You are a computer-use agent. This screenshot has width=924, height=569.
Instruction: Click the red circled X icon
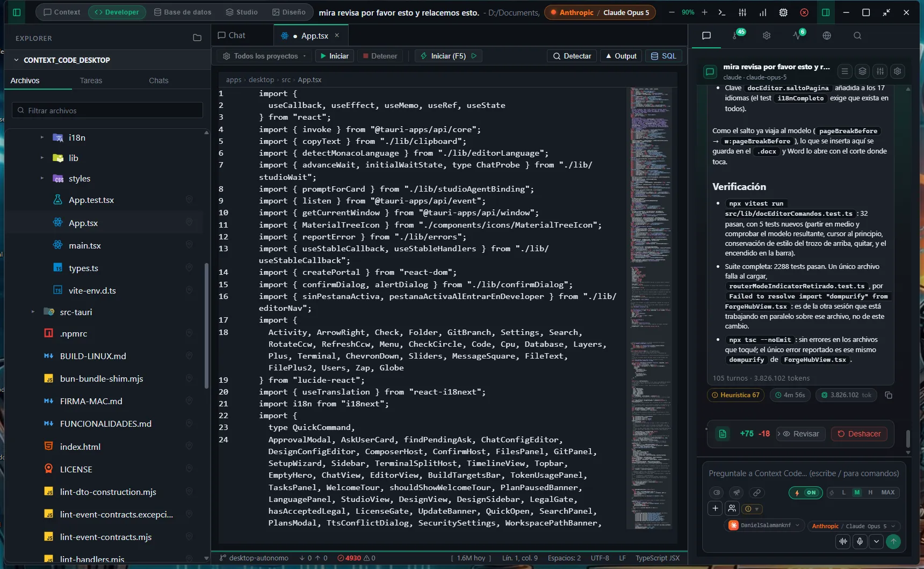804,12
